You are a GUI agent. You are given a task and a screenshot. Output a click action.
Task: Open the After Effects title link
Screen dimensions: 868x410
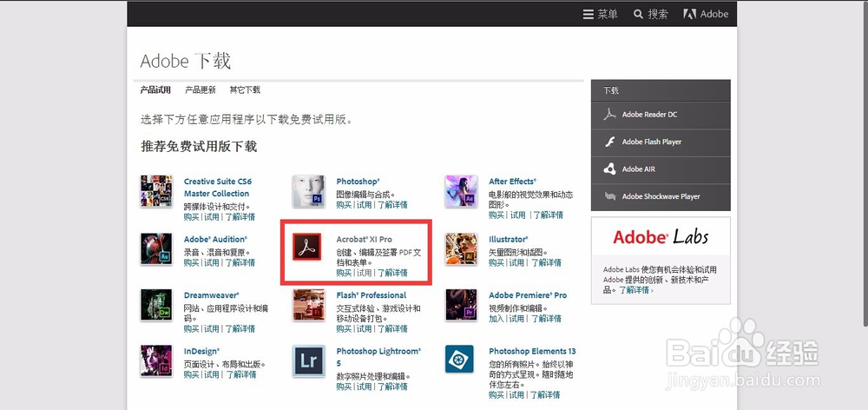click(513, 182)
